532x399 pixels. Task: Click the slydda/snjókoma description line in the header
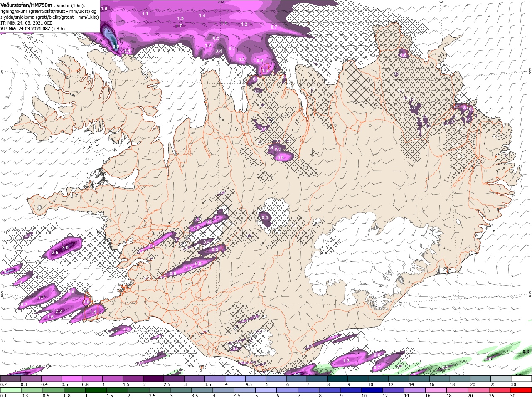[x=49, y=17]
